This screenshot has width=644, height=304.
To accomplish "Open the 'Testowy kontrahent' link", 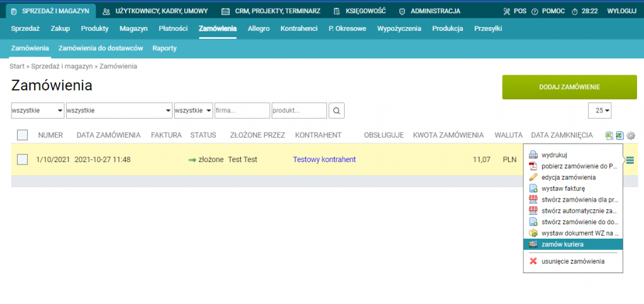I will tap(324, 160).
